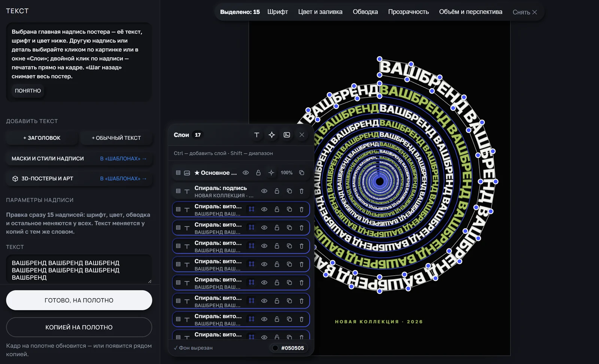
Task: Click КОПИЕЙ НА ПОЛОТНО button
Action: coord(79,327)
